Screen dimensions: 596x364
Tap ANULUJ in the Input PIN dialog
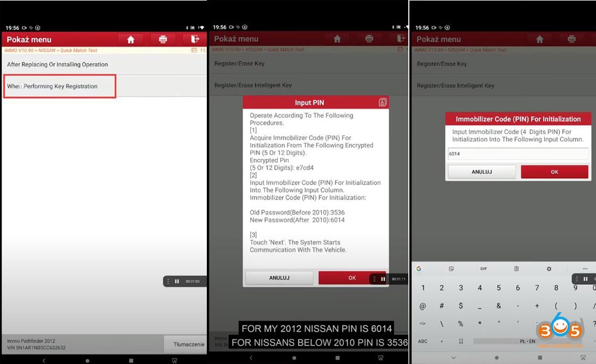(x=280, y=278)
